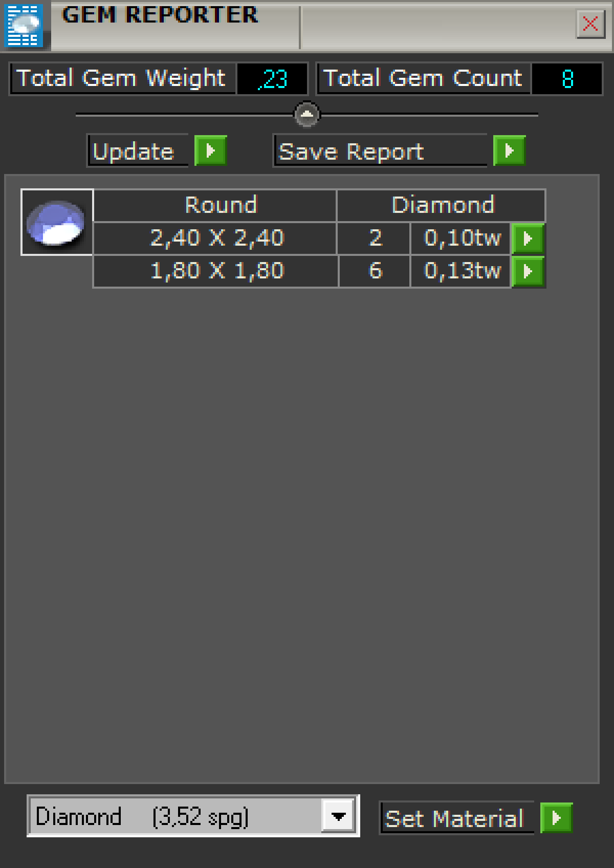Click the 2,40 X 2,40 size cell
Screen dimensions: 614x868
coord(216,238)
